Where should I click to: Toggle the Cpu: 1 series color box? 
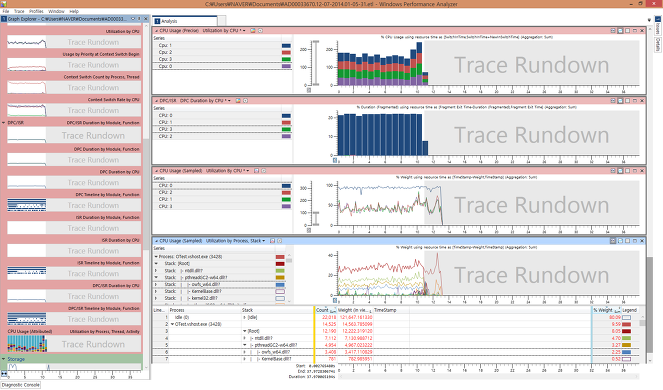(x=286, y=45)
